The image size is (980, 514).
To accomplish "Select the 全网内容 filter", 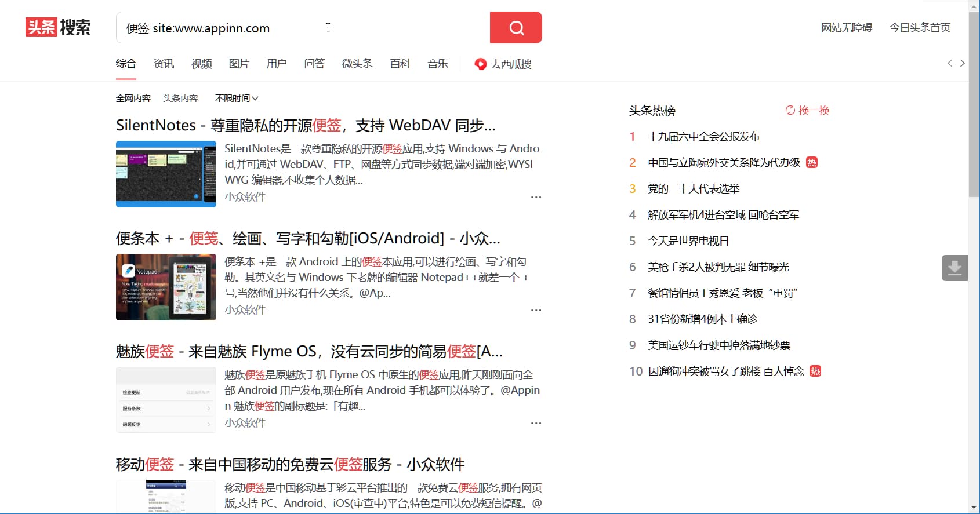I will [x=133, y=99].
